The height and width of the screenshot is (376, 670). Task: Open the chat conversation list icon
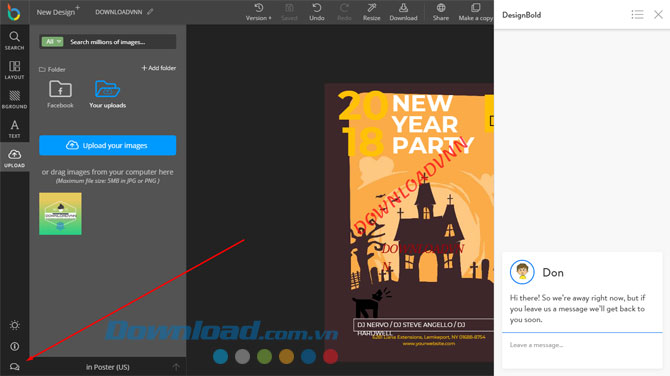click(x=637, y=15)
